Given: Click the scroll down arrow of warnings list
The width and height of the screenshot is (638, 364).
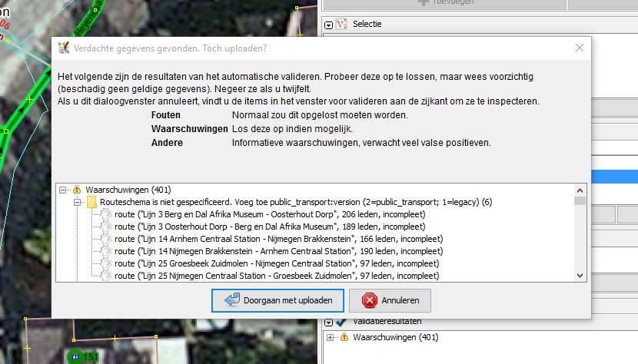Looking at the screenshot, I should pyautogui.click(x=580, y=276).
